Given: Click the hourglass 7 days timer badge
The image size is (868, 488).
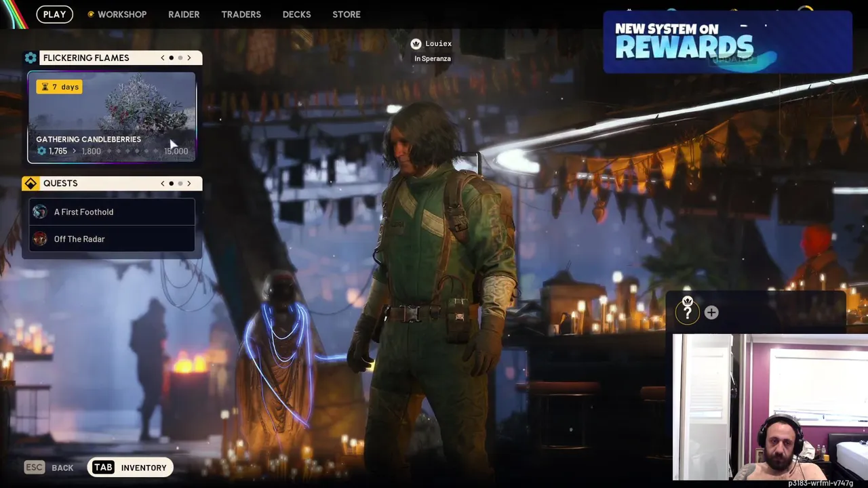Looking at the screenshot, I should click(x=59, y=87).
